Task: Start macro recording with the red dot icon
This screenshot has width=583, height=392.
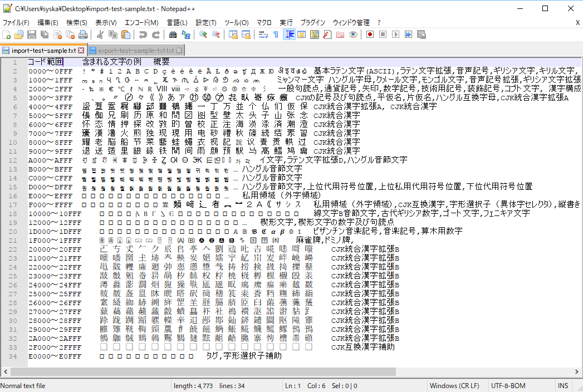Action: tap(369, 35)
